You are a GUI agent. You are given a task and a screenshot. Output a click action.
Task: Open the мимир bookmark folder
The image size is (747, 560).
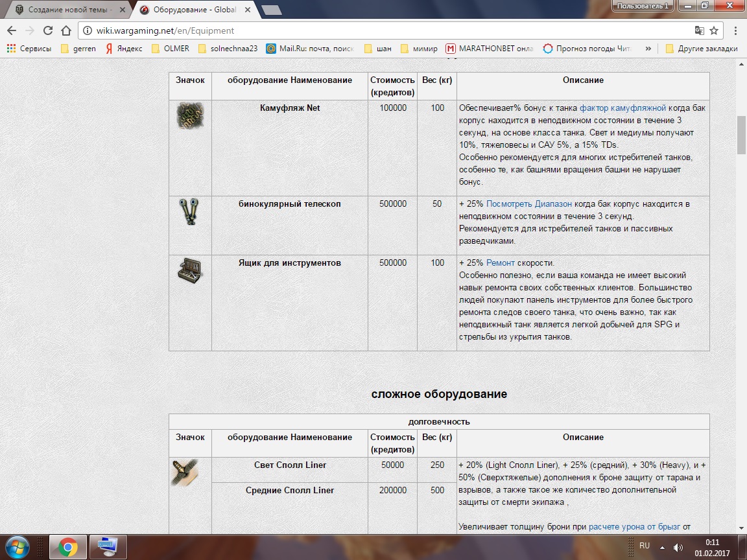coord(419,48)
